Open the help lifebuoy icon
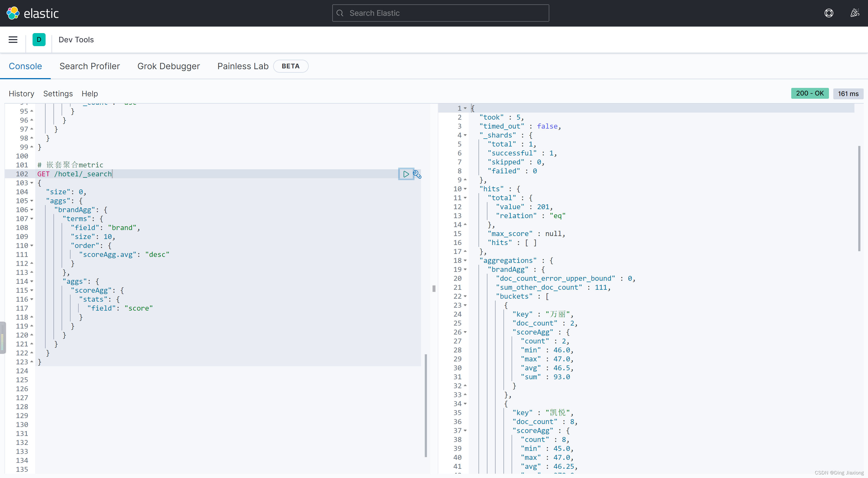The width and height of the screenshot is (868, 478). click(829, 13)
